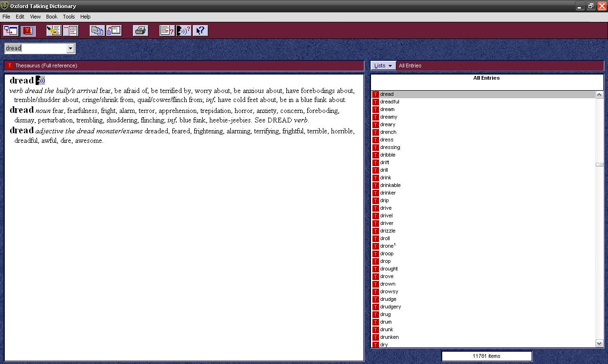Click the pointer with question mark help icon
Viewport: 608px width, 364px height.
pos(200,31)
